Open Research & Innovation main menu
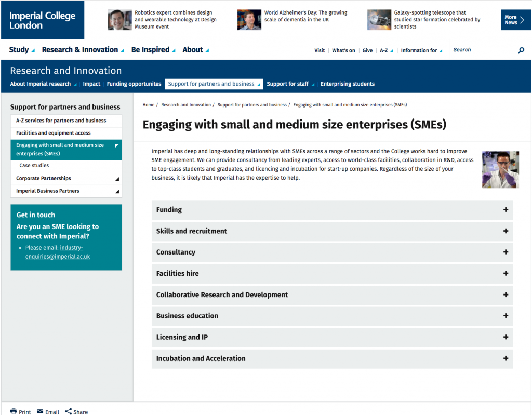Screen dimensions: 532x415 pos(83,50)
